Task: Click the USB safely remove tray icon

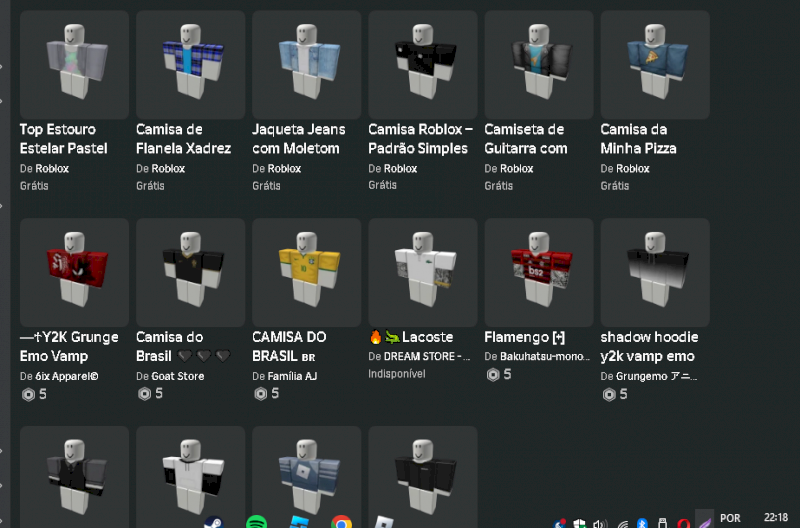Action: coord(662,523)
